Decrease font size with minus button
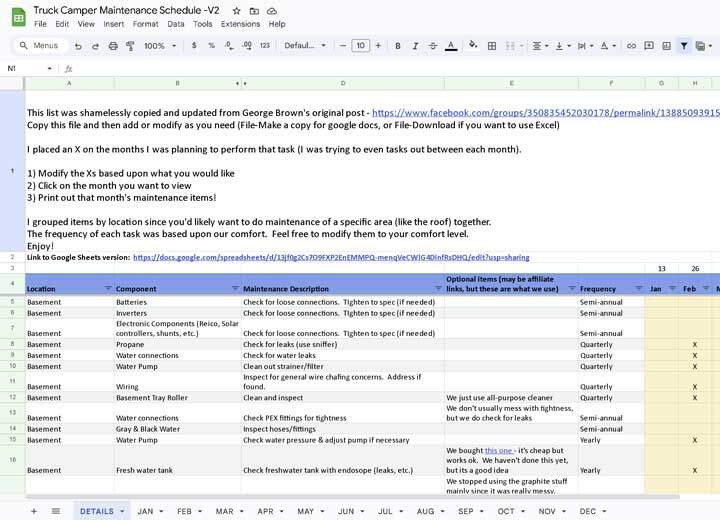720x520 pixels. [x=342, y=45]
